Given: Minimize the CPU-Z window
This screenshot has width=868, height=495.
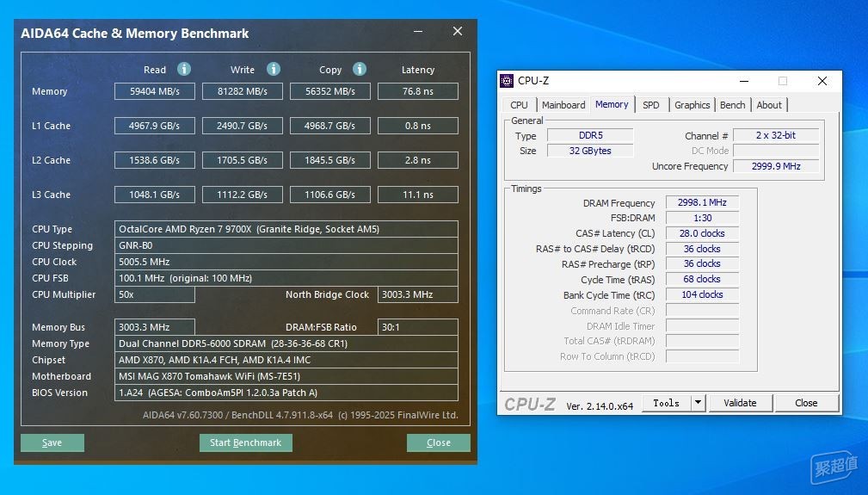Looking at the screenshot, I should [x=744, y=82].
